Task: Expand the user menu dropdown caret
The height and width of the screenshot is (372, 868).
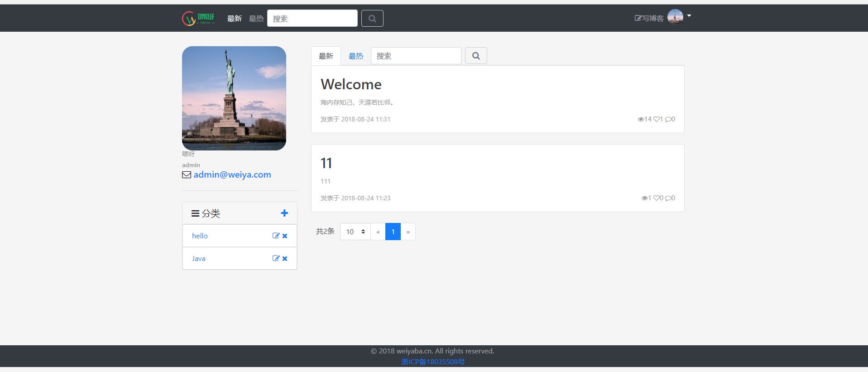Action: (689, 16)
